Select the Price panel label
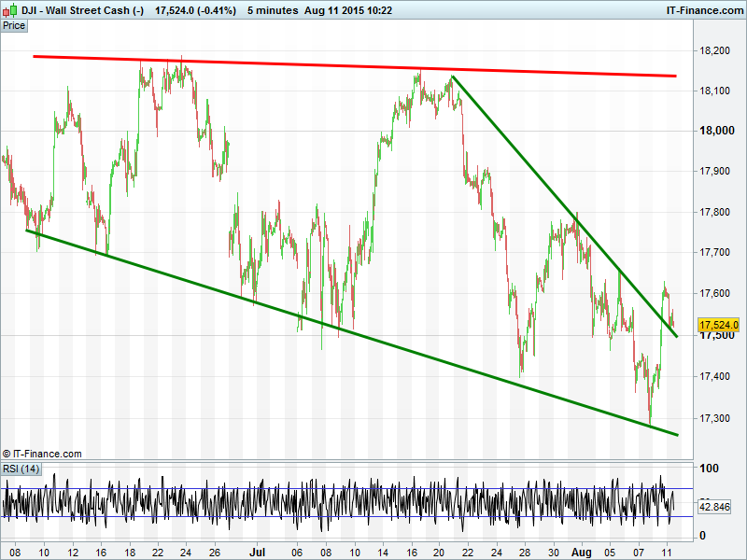This screenshot has height=560, width=747. point(14,26)
